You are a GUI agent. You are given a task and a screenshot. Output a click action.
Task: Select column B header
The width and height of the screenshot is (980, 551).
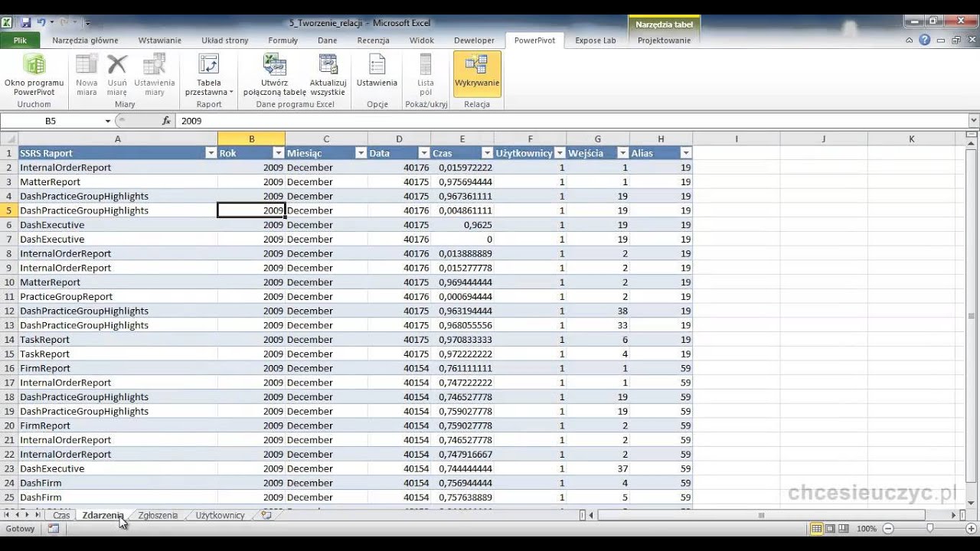click(251, 139)
